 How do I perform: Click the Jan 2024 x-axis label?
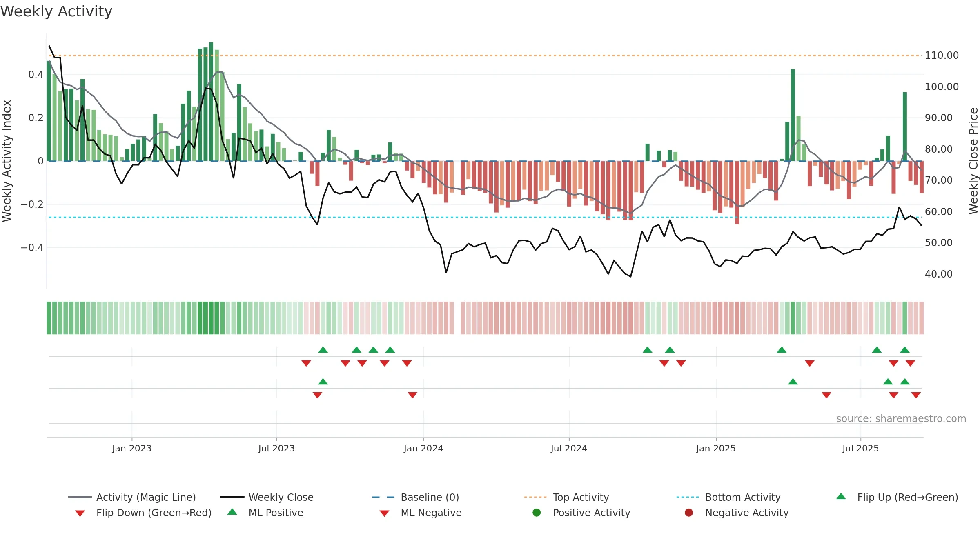click(423, 448)
